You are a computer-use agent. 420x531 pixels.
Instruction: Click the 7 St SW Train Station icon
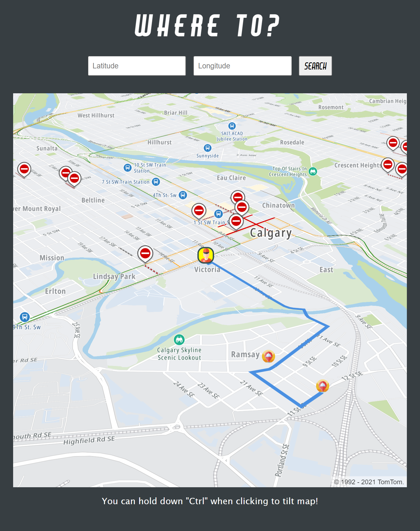[x=156, y=181]
